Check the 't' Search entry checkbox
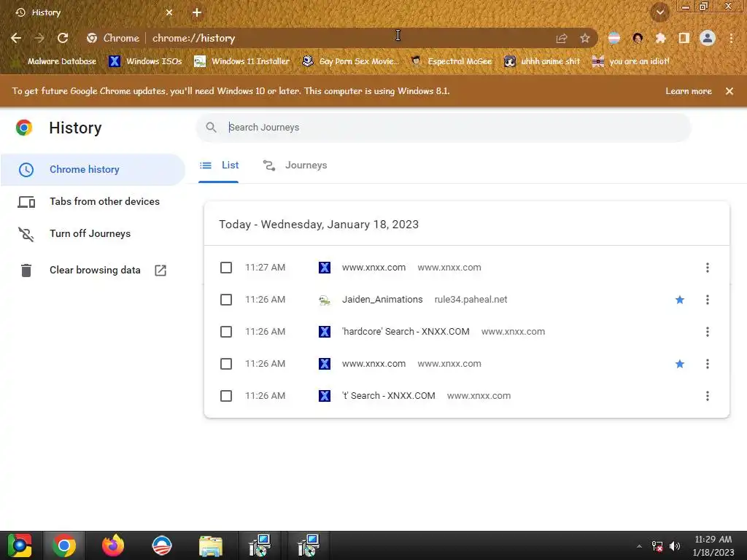Screen dimensions: 747x560 [226, 396]
